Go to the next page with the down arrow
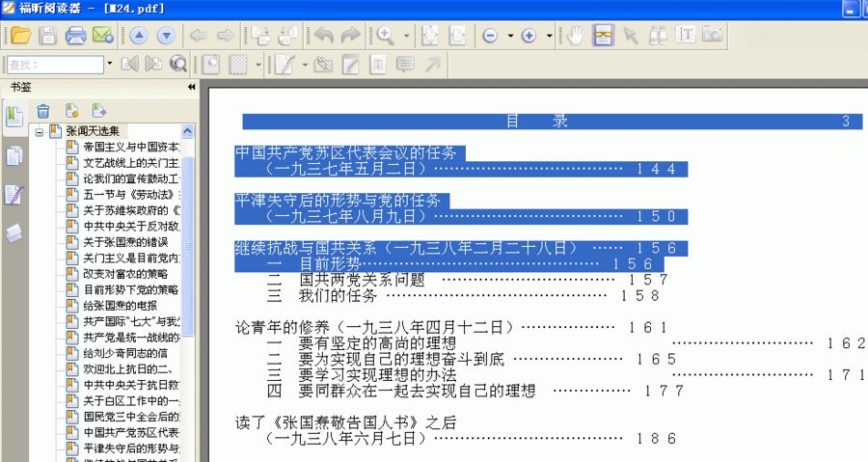This screenshot has height=462, width=868. click(x=166, y=36)
